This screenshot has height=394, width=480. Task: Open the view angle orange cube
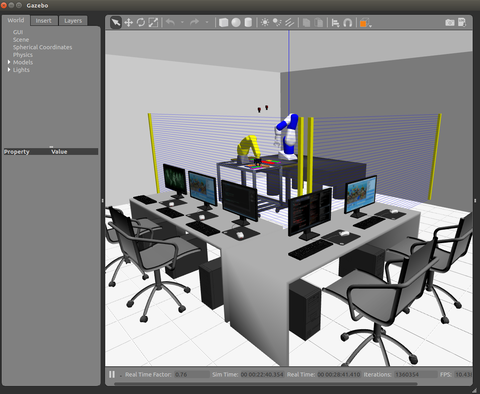(x=364, y=22)
